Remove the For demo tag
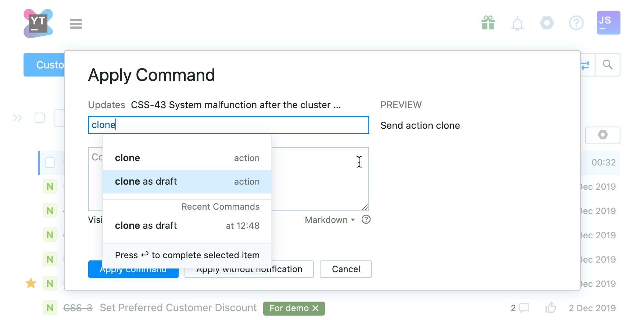The width and height of the screenshot is (644, 320). [x=315, y=308]
